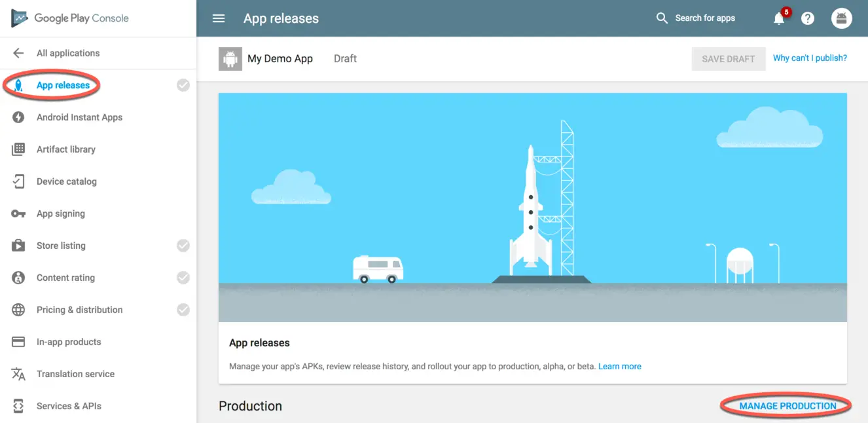Click the Search for apps field
The height and width of the screenshot is (423, 868).
pos(705,18)
